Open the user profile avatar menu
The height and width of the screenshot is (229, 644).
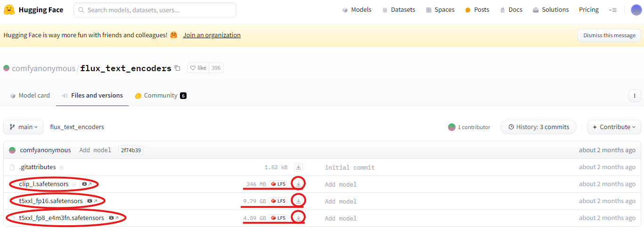click(x=636, y=10)
